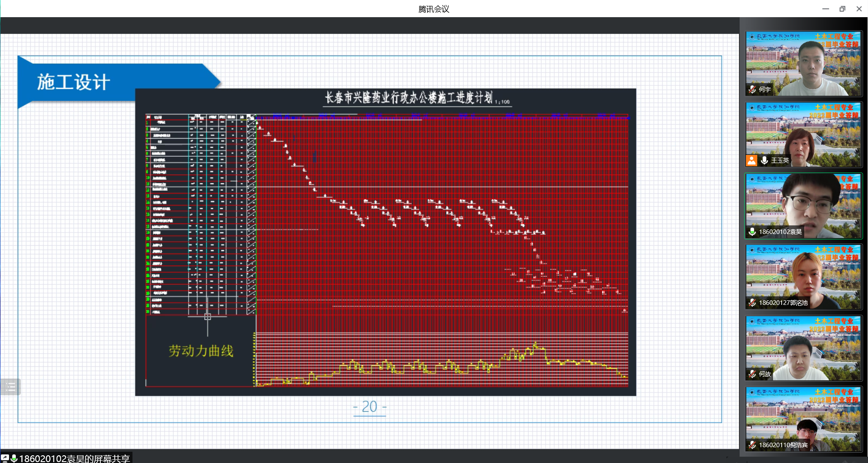This screenshot has width=868, height=463.
Task: Select the highlighted speaker 袁昊's video tile
Action: 804,206
